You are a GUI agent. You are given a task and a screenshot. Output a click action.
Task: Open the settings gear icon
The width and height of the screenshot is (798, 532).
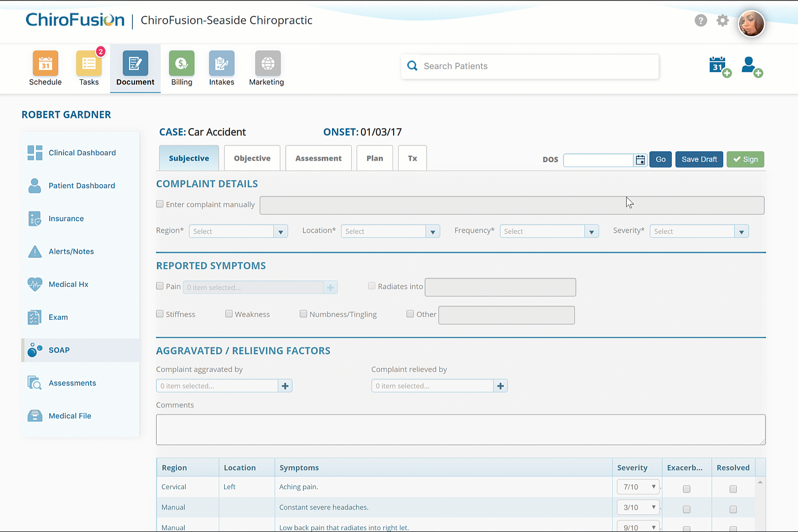tap(723, 20)
